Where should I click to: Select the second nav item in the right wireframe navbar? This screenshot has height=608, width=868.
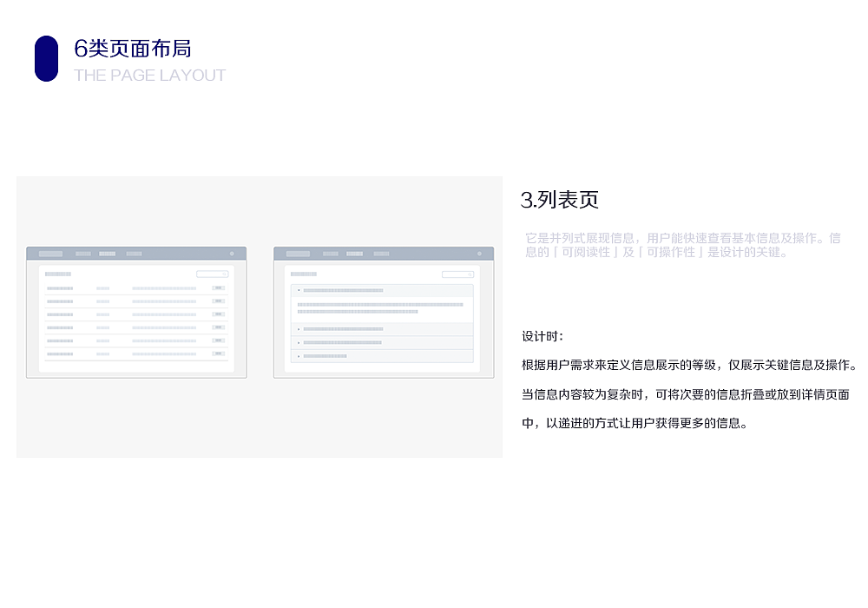tap(331, 254)
